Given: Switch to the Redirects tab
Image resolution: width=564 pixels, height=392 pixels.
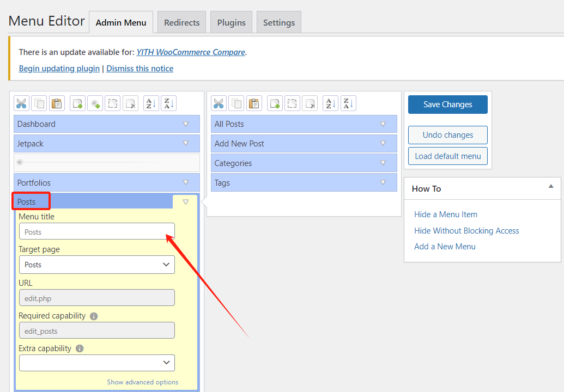Looking at the screenshot, I should coord(181,23).
